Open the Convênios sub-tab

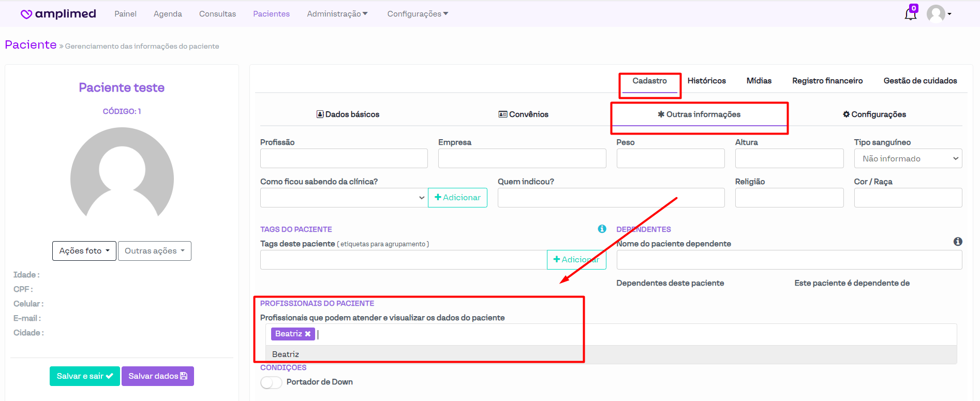523,114
